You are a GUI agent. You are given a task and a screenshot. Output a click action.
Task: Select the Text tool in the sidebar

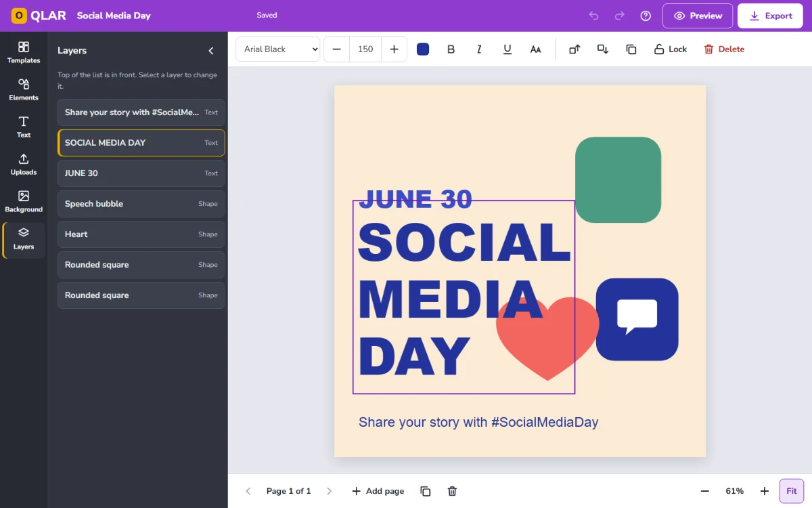pos(24,127)
